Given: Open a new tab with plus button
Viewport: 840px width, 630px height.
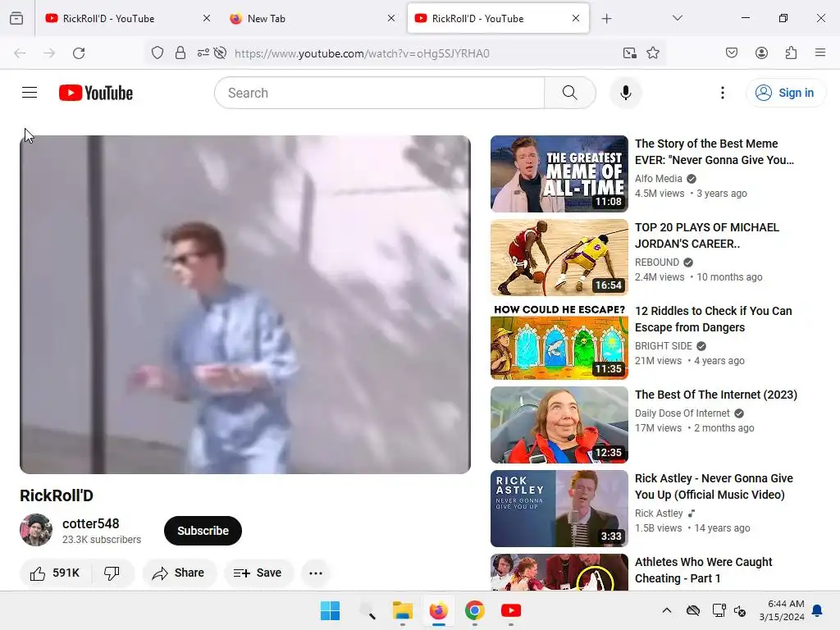Looking at the screenshot, I should point(606,19).
